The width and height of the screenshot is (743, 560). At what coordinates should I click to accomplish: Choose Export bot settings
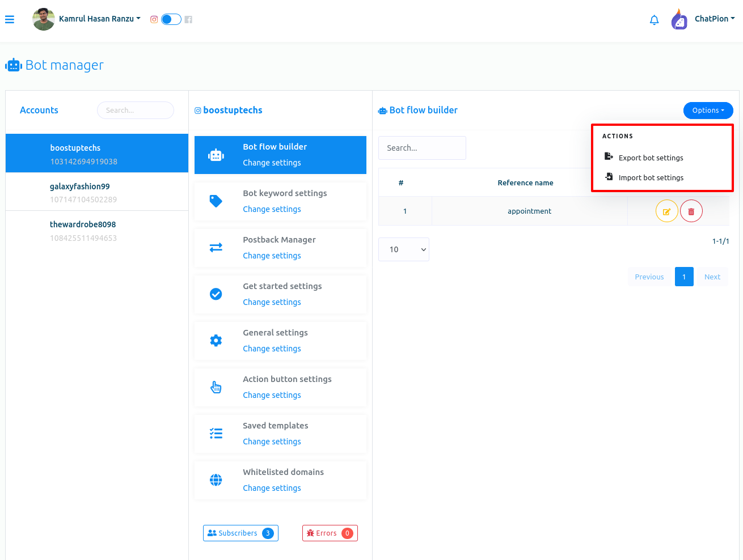pyautogui.click(x=651, y=158)
